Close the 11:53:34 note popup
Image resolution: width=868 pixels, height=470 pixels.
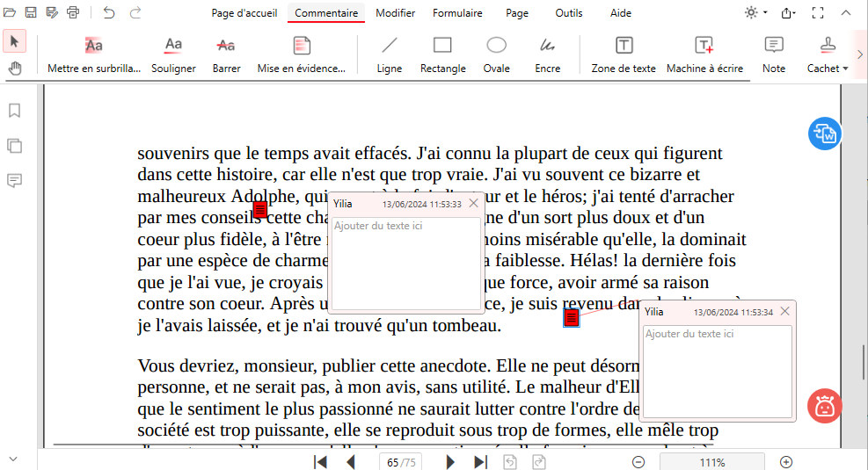pos(785,311)
